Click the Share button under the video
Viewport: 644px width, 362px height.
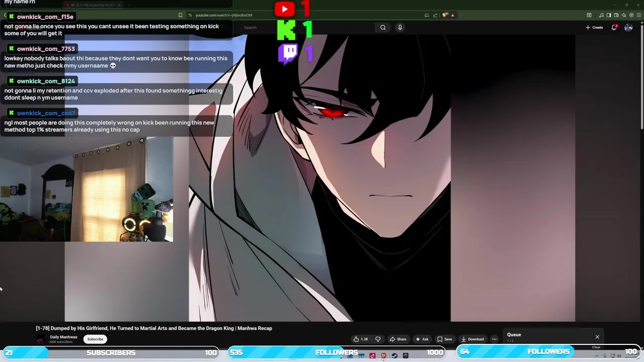point(398,339)
